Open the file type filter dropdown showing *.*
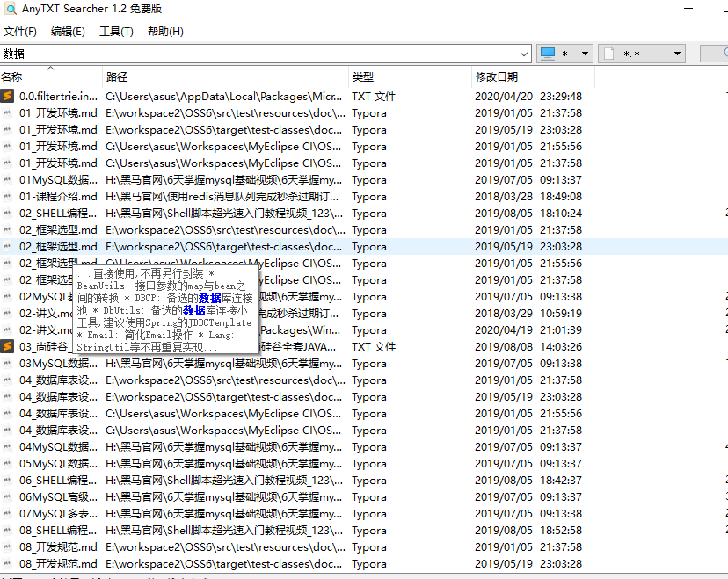The image size is (728, 579). (x=643, y=54)
